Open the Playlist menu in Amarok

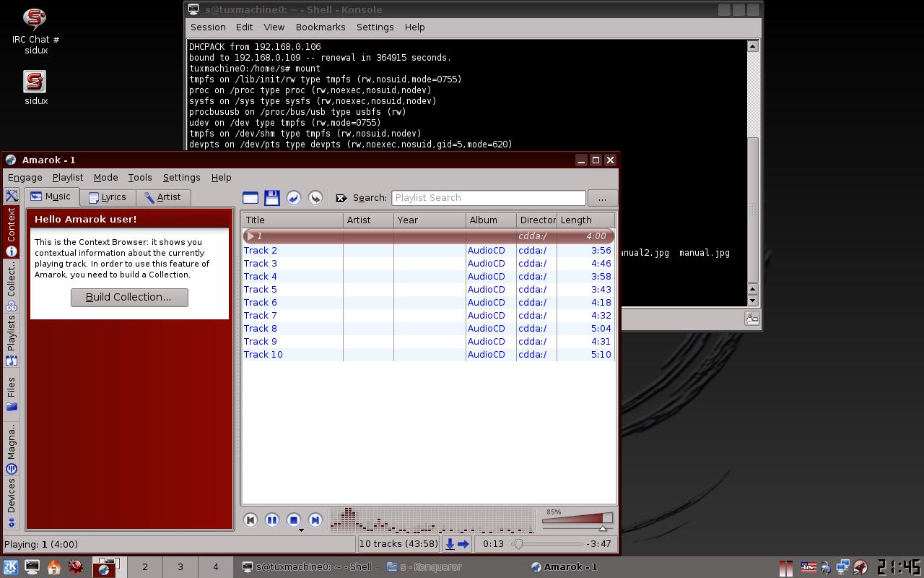[x=68, y=178]
